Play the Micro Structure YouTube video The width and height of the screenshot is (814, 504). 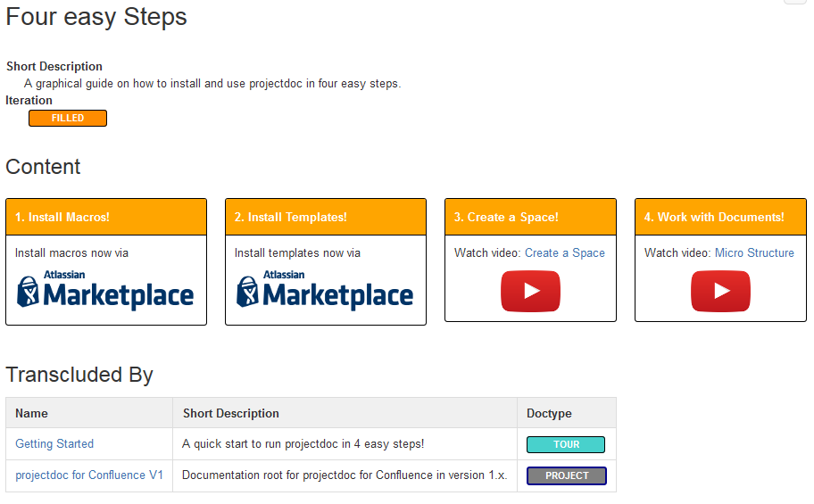pos(720,291)
